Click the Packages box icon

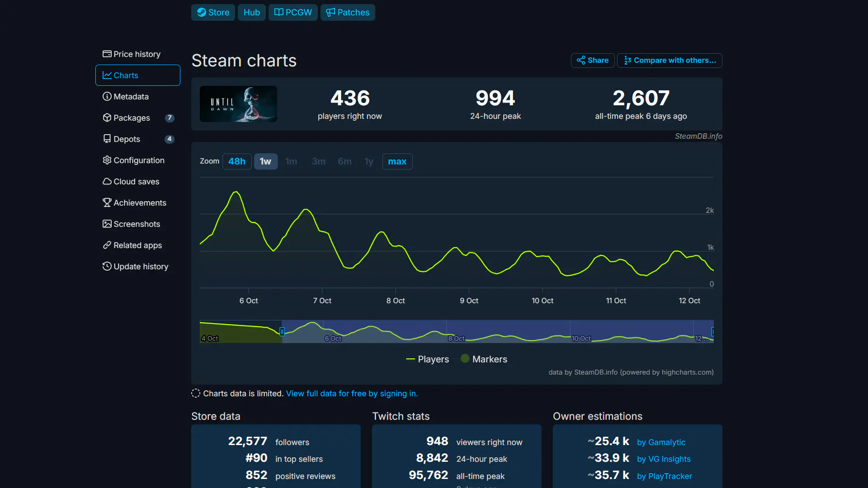(107, 117)
